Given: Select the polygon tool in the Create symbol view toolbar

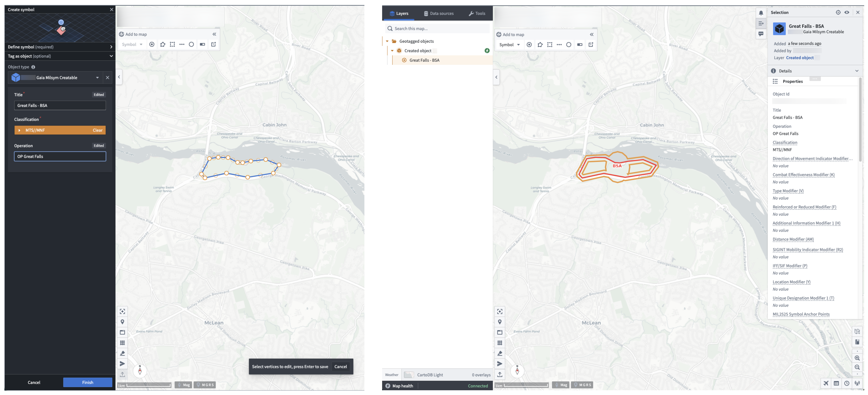Looking at the screenshot, I should 162,44.
